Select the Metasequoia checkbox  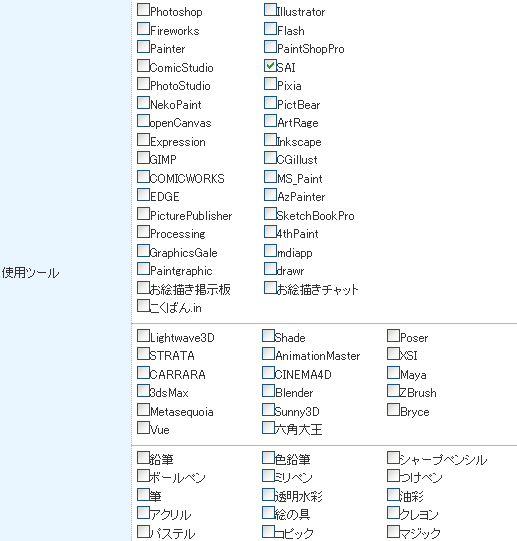point(143,410)
